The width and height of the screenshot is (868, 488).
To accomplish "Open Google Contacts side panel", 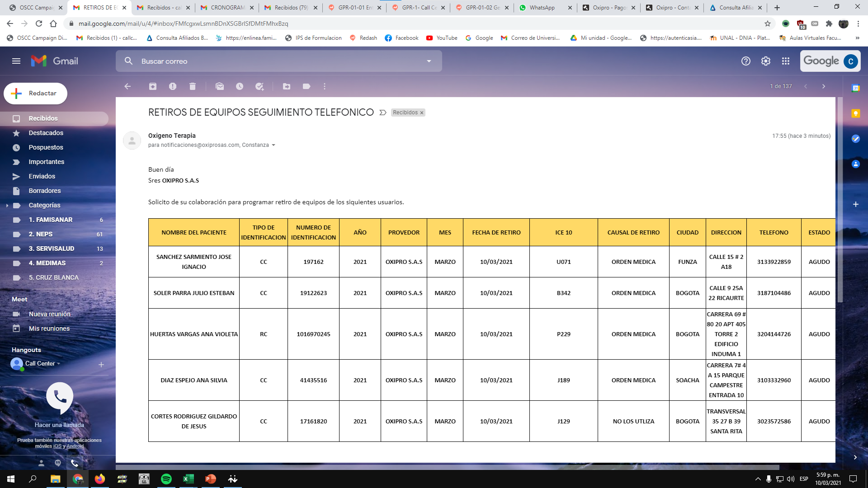I will point(856,164).
